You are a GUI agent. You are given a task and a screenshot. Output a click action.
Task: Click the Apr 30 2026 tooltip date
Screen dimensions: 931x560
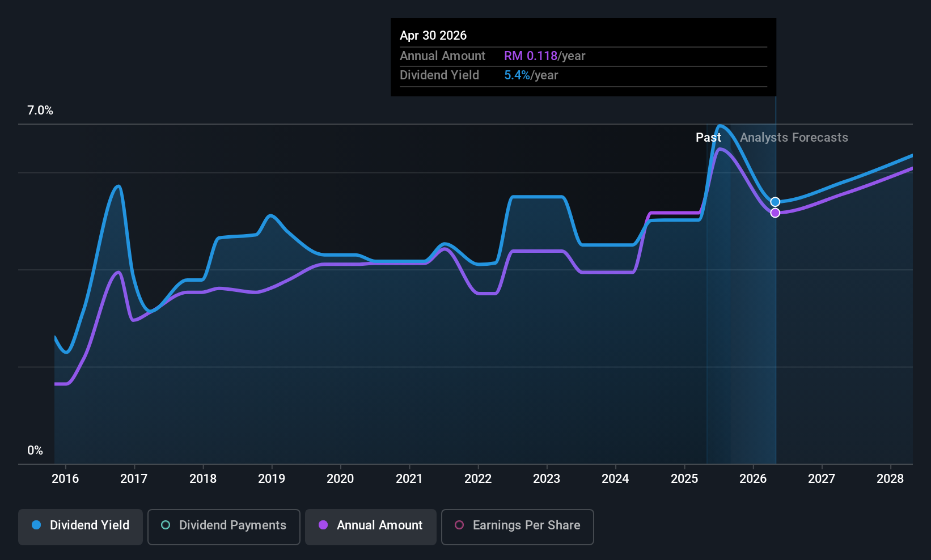click(433, 36)
